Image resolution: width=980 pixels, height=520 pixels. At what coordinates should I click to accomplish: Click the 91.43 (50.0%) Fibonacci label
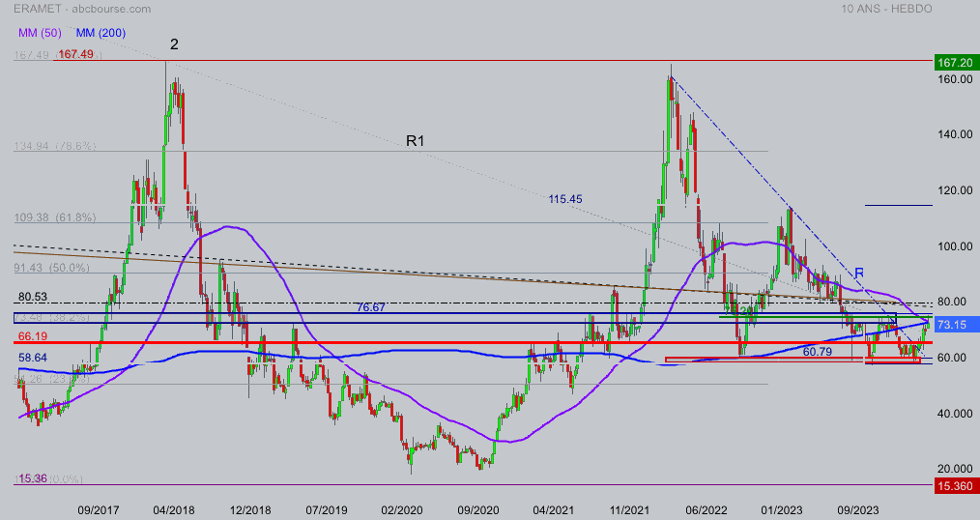coord(52,268)
